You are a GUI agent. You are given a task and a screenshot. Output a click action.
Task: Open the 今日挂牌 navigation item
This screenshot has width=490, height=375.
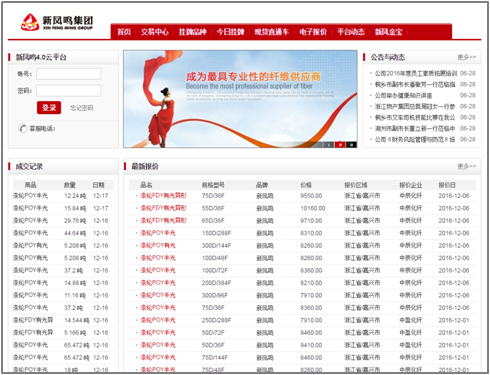point(230,32)
